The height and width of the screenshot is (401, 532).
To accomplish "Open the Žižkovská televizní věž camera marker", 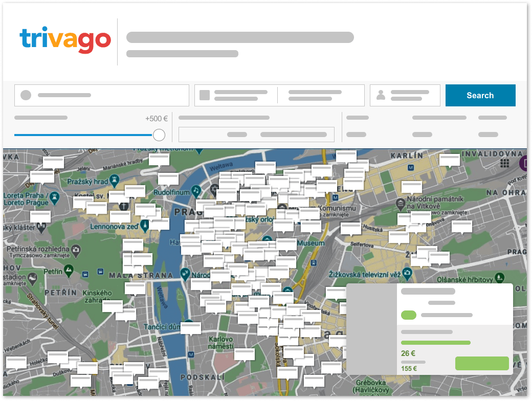I will (x=407, y=275).
